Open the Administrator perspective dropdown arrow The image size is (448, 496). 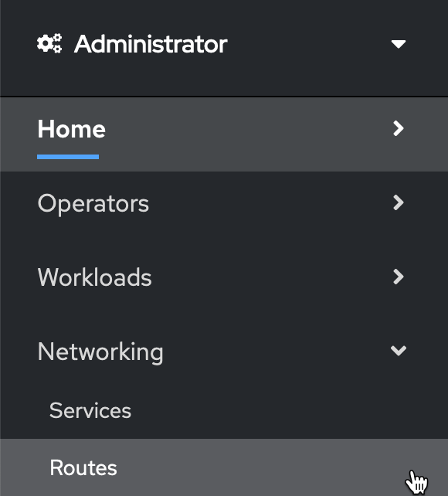click(x=398, y=44)
